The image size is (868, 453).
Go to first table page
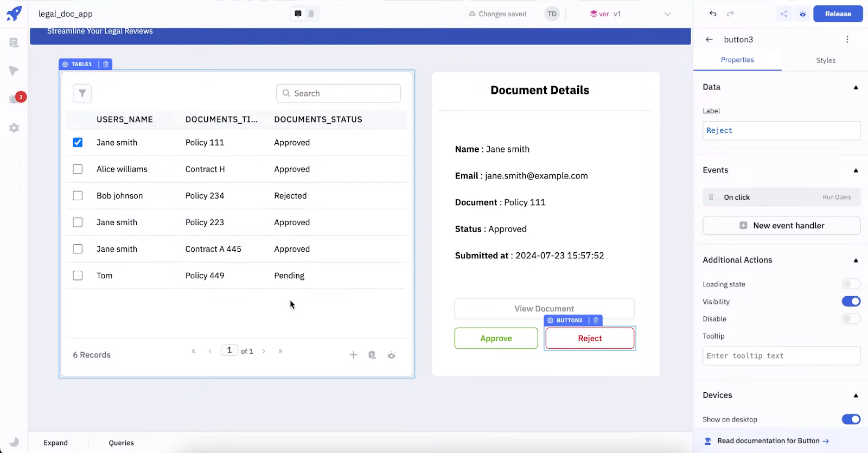click(x=193, y=351)
